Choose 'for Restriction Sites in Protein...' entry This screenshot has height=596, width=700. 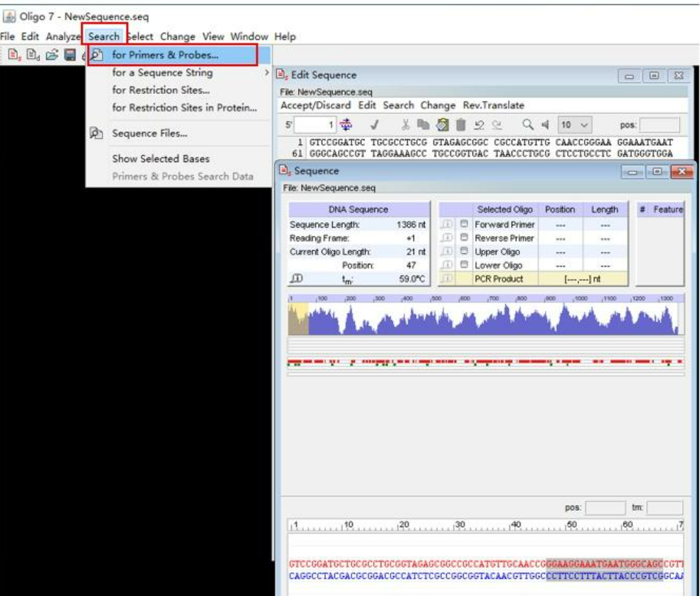point(184,107)
